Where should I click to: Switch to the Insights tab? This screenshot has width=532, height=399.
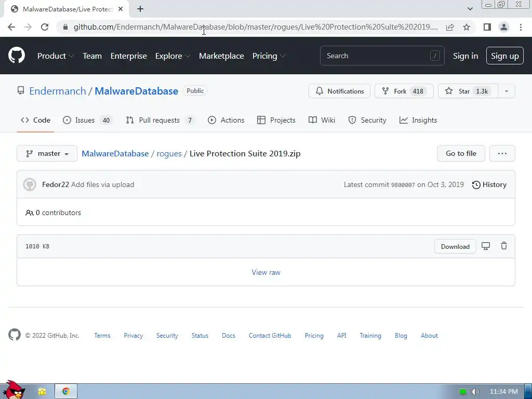click(418, 120)
